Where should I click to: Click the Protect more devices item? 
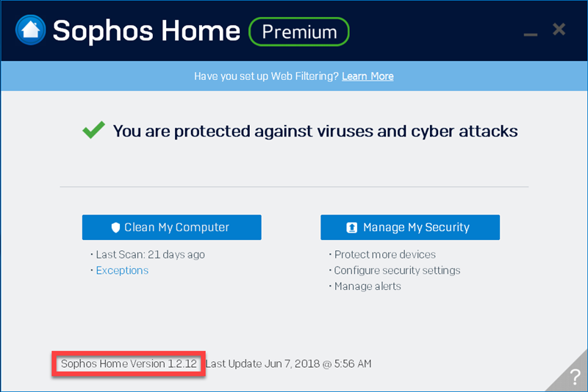[x=385, y=255]
